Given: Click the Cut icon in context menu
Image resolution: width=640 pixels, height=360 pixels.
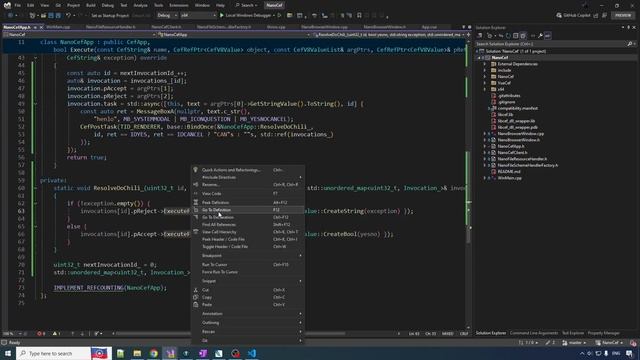Looking at the screenshot, I should coord(196,290).
